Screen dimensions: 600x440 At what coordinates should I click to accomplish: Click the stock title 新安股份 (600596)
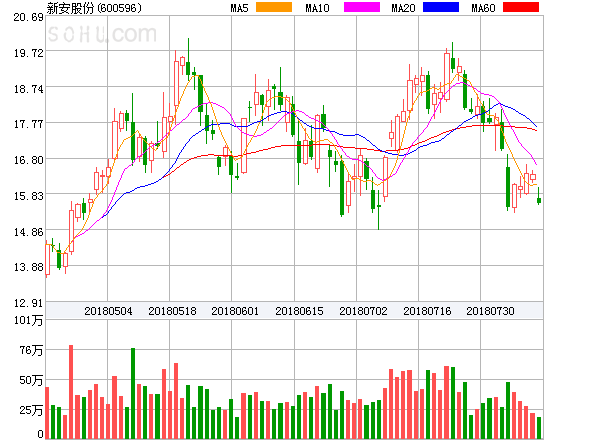coord(94,8)
